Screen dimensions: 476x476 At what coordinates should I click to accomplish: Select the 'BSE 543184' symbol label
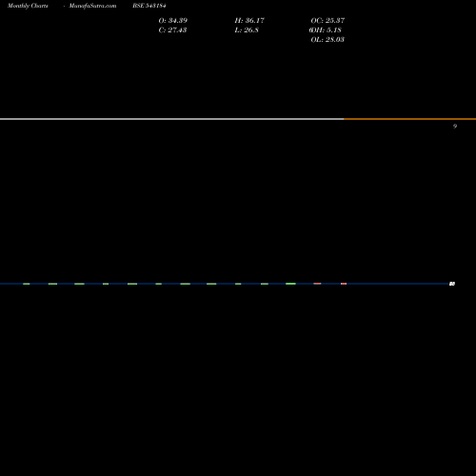coord(149,6)
